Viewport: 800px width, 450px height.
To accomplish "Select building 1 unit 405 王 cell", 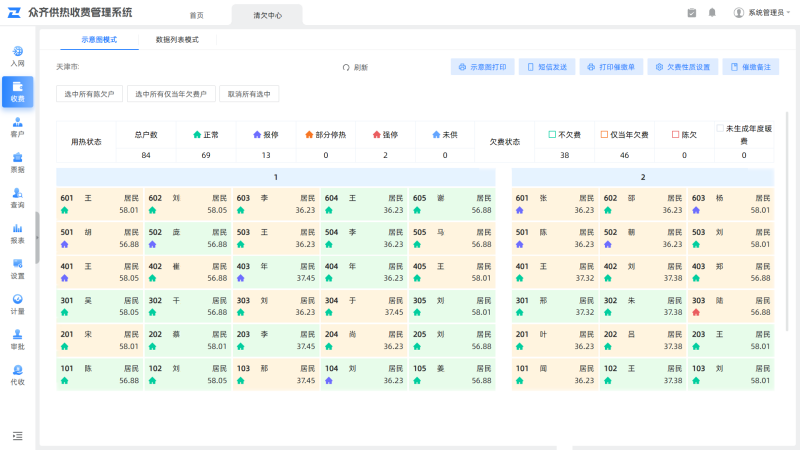I will pyautogui.click(x=452, y=272).
